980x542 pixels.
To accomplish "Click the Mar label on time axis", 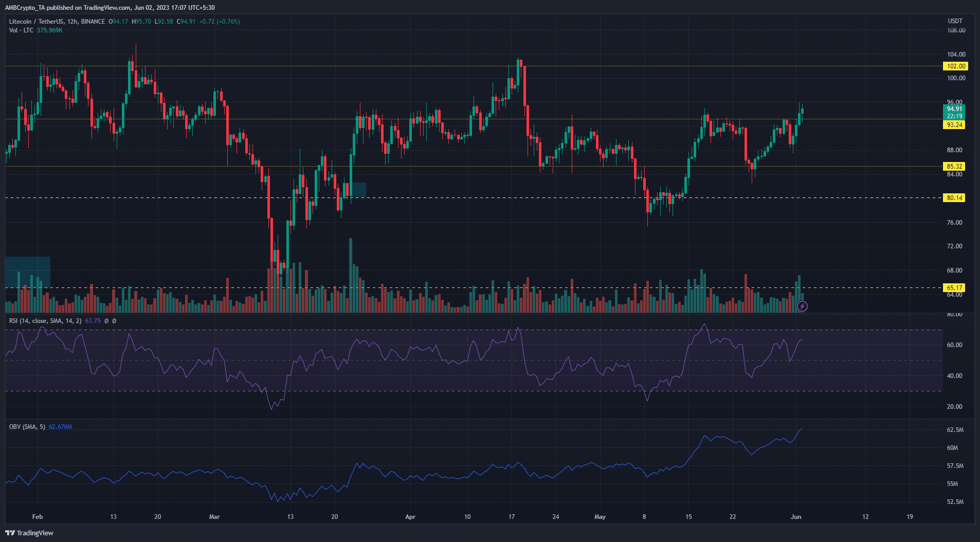I will 214,517.
